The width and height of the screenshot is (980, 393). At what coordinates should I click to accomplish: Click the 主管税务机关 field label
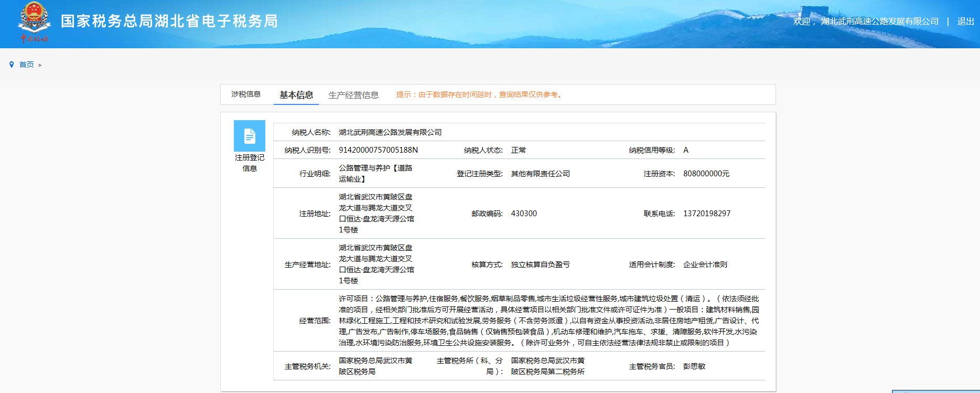[308, 366]
